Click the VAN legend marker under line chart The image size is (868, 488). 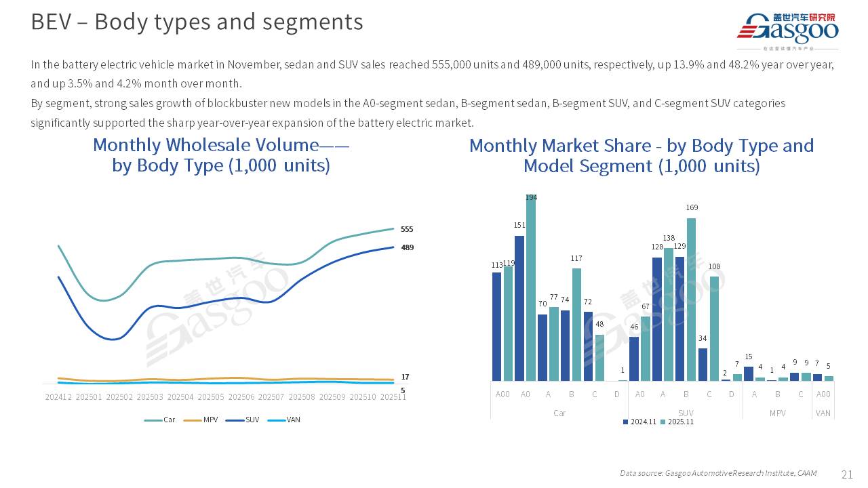coord(276,420)
